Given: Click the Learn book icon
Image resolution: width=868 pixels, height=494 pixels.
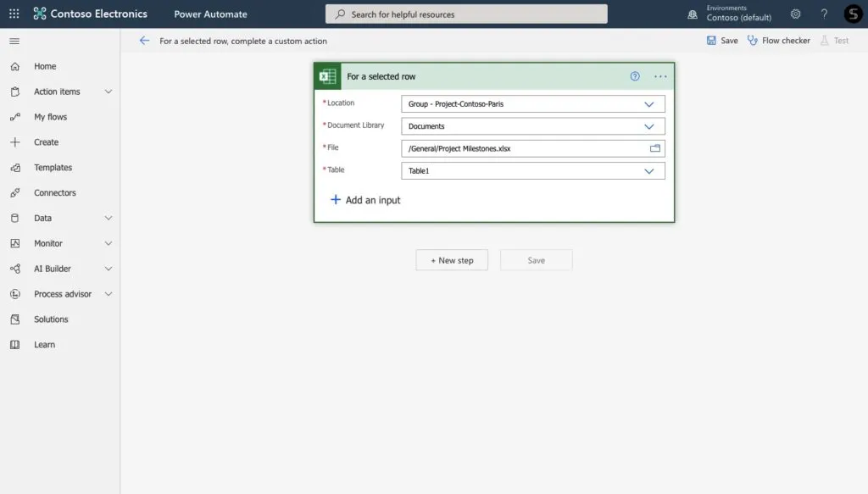Looking at the screenshot, I should [15, 345].
